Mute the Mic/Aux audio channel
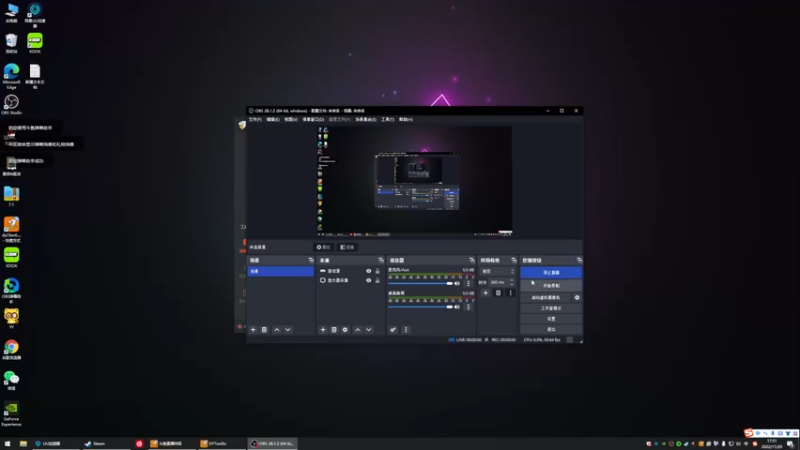800x450 pixels. click(457, 284)
